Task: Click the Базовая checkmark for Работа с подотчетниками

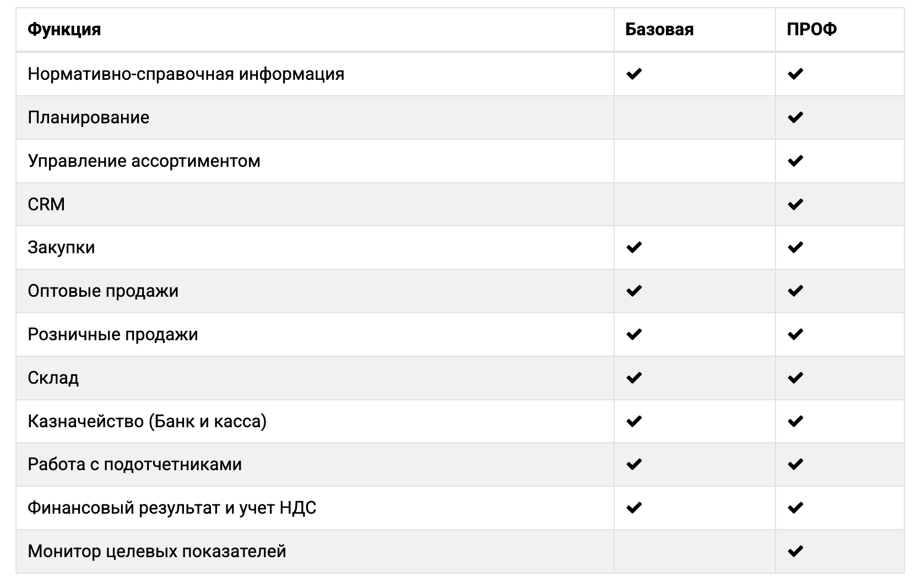Action: click(x=634, y=464)
